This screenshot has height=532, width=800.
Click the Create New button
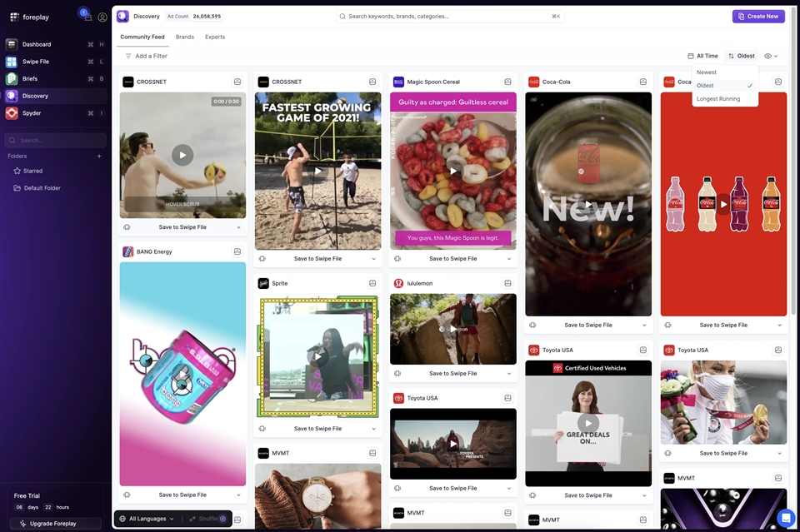(758, 16)
